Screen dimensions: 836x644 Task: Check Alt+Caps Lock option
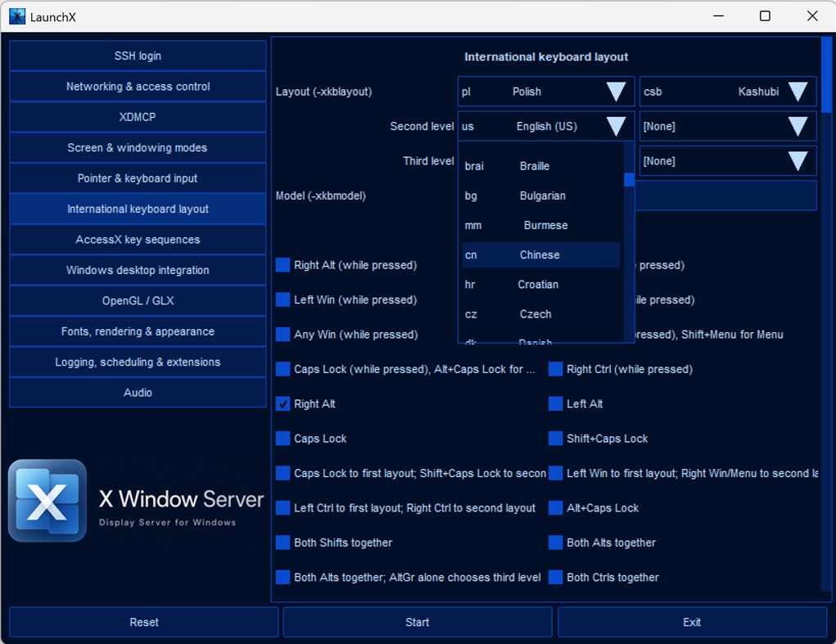pyautogui.click(x=555, y=507)
